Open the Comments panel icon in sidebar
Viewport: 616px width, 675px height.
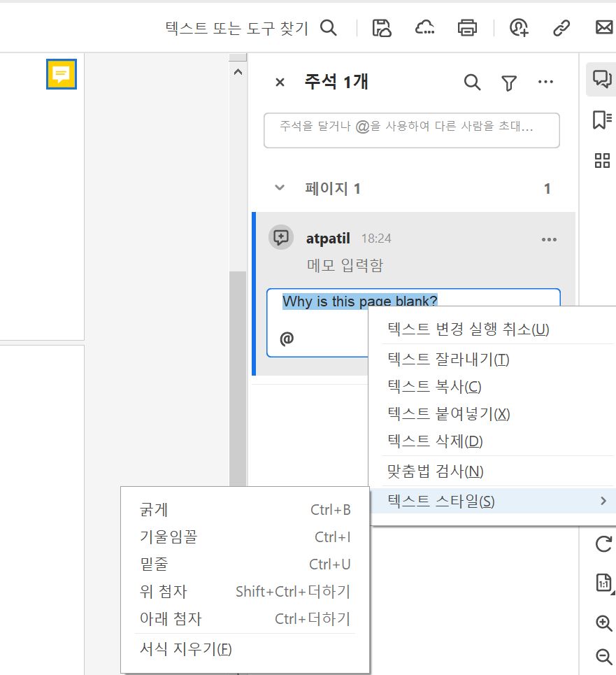coord(602,80)
